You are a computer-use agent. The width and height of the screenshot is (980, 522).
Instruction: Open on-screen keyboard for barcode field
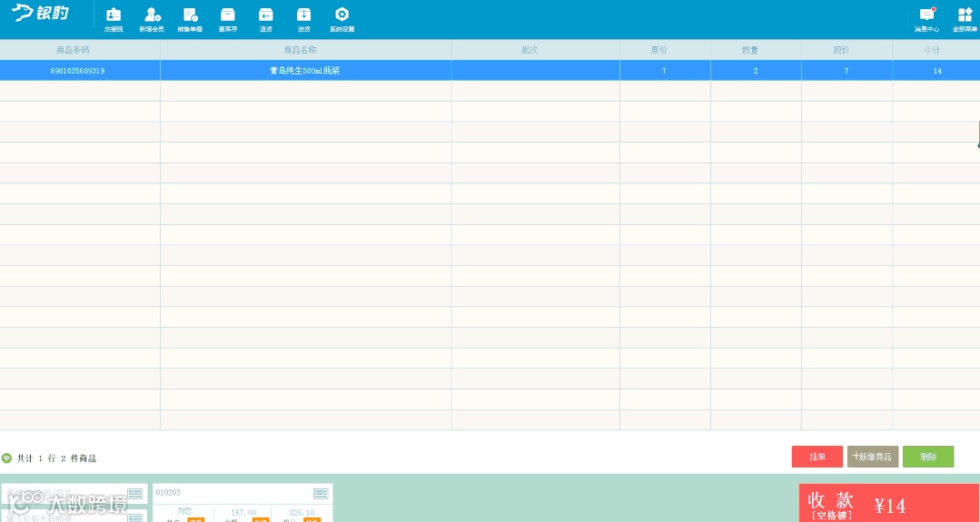point(135,493)
